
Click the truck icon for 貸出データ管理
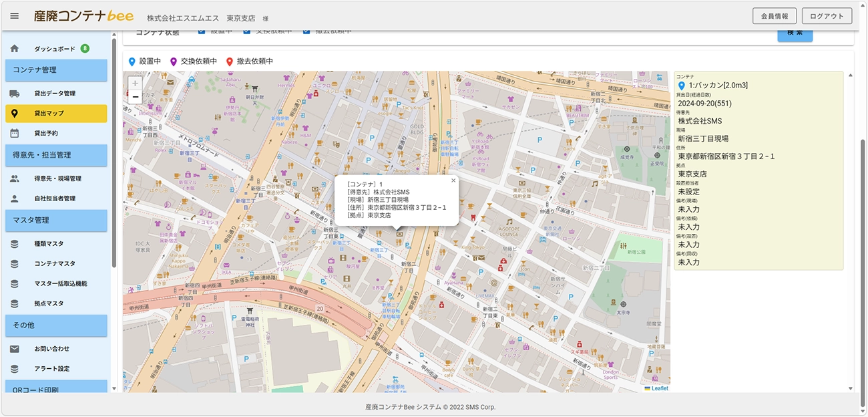coord(15,94)
